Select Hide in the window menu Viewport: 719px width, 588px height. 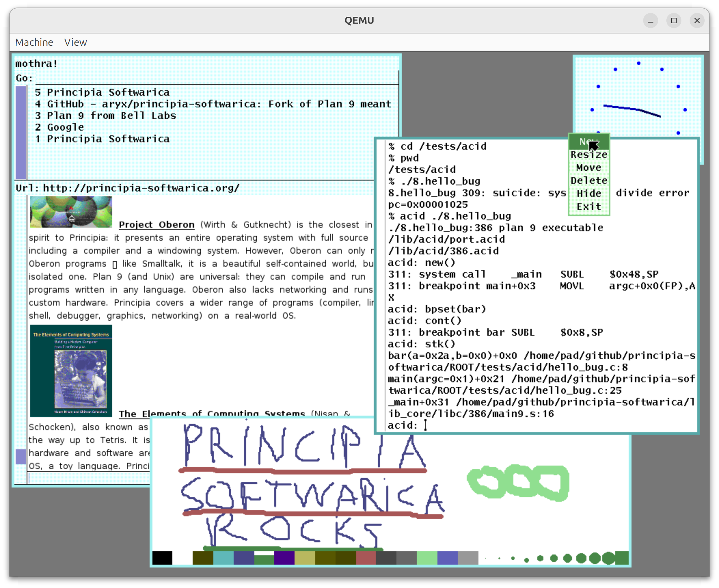tap(588, 193)
